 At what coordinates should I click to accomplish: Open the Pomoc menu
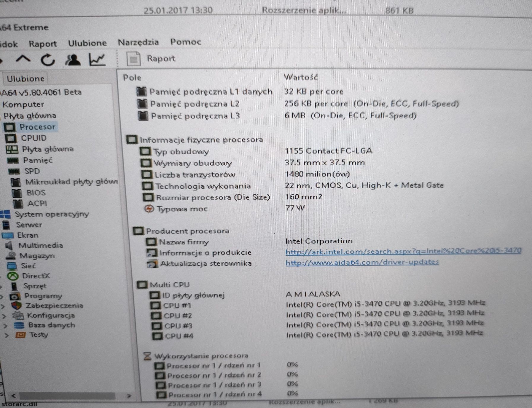pos(186,42)
